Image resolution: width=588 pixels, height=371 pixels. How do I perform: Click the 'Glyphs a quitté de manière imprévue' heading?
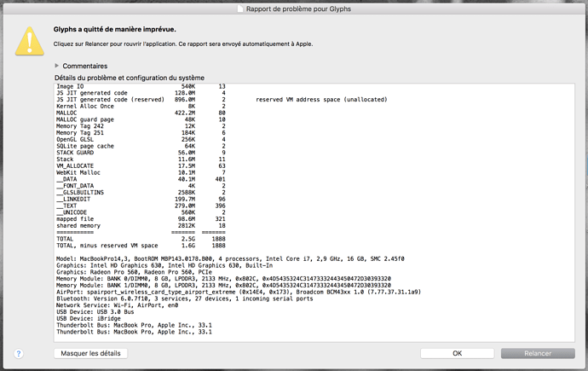(x=114, y=29)
